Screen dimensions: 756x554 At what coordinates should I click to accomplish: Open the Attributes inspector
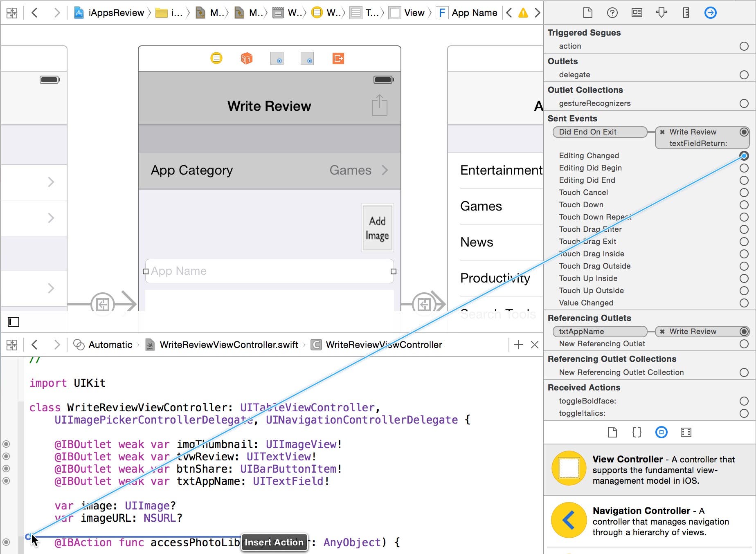point(661,13)
